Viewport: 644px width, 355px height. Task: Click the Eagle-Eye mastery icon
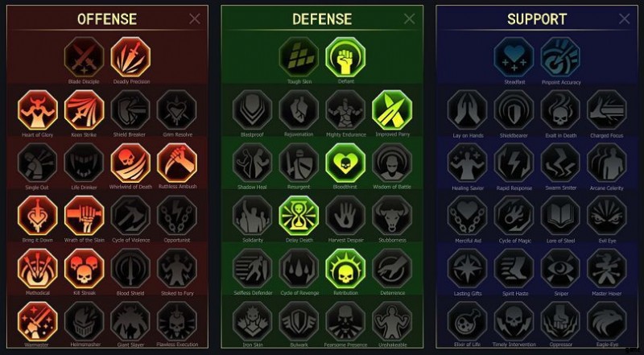point(607,322)
